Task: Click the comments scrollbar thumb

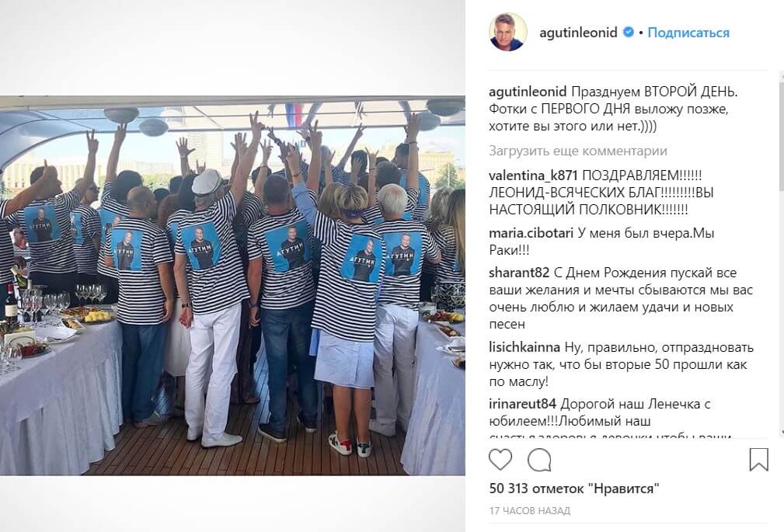Action: click(782, 135)
